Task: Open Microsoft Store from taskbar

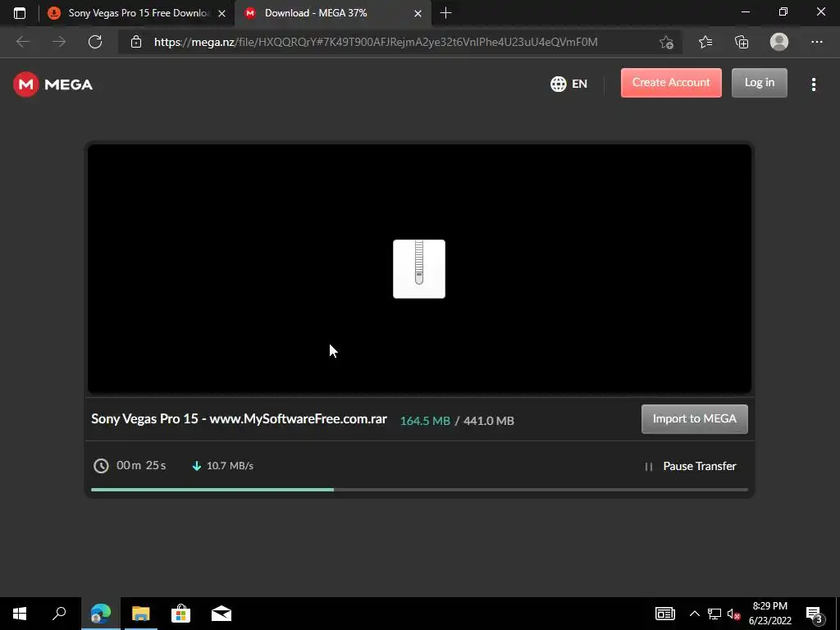Action: click(x=181, y=614)
